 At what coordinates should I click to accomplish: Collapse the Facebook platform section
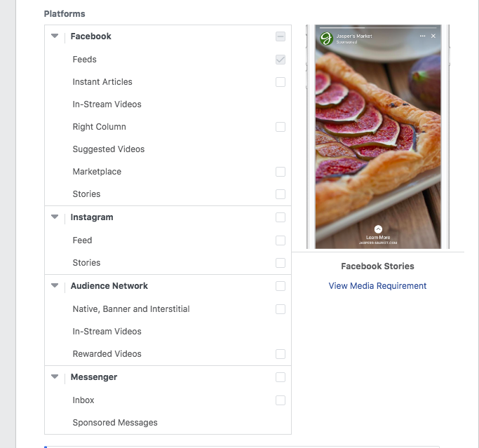tap(55, 36)
